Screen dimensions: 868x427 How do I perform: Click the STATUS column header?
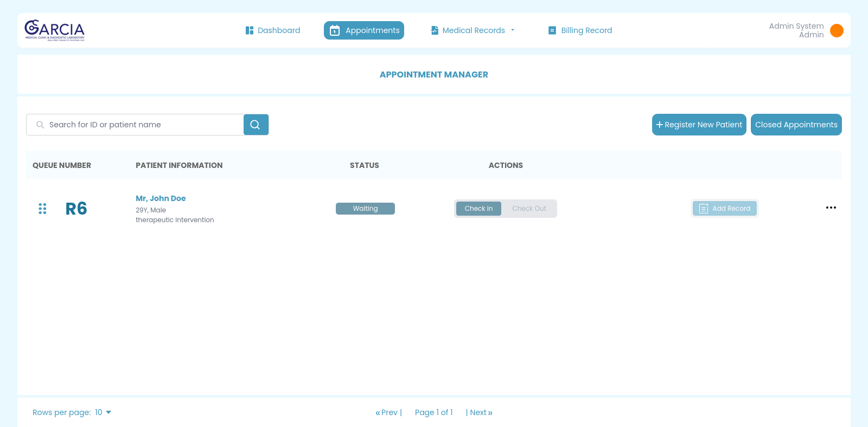[x=365, y=165]
